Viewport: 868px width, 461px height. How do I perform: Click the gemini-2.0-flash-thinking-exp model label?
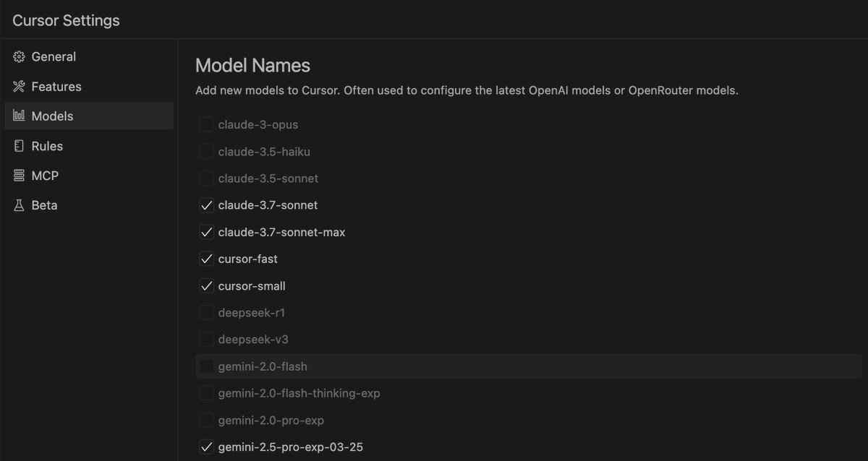coord(299,394)
